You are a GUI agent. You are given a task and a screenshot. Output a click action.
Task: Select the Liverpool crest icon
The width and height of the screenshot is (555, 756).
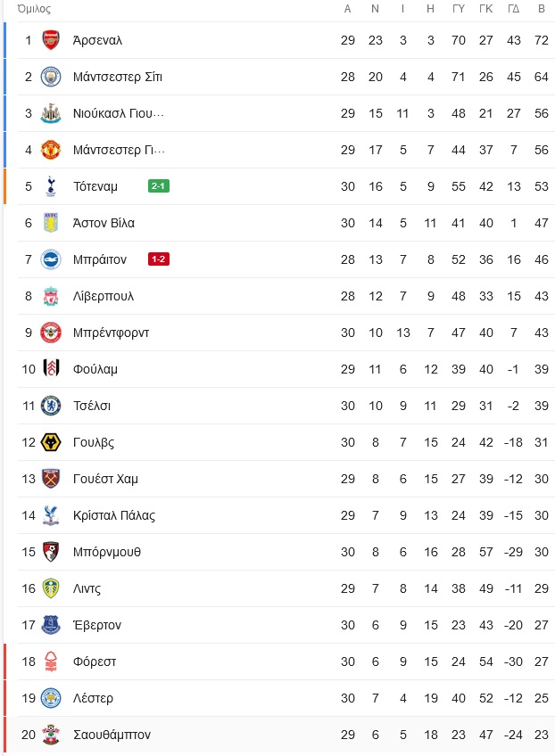pos(51,296)
